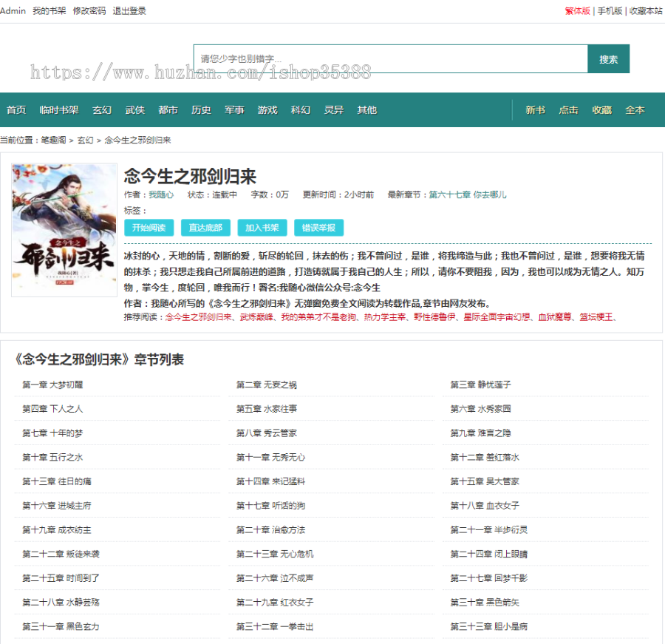Click 加入书架 to add to bookshelf
665x644 pixels.
point(262,228)
